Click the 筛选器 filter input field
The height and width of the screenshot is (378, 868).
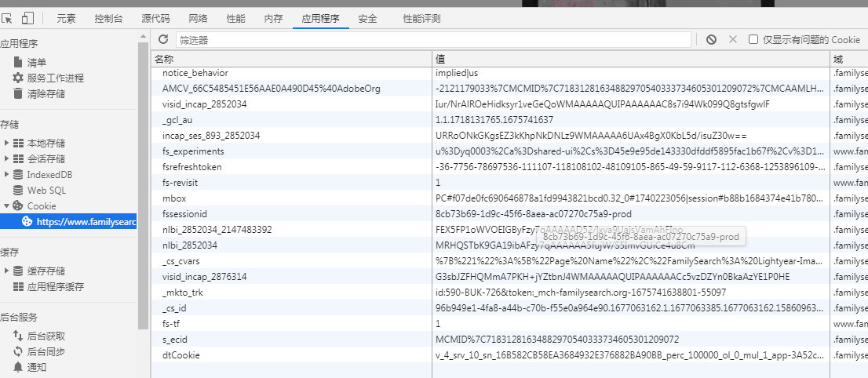pos(433,39)
